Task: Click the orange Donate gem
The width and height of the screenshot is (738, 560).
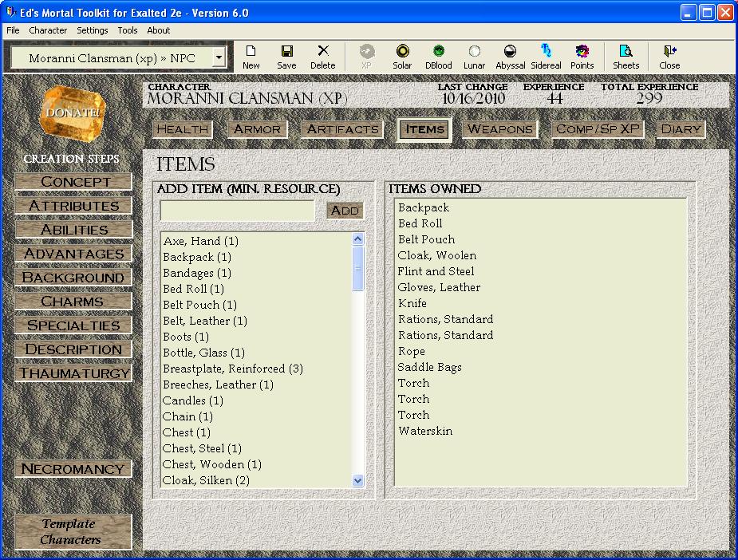Action: pos(72,113)
